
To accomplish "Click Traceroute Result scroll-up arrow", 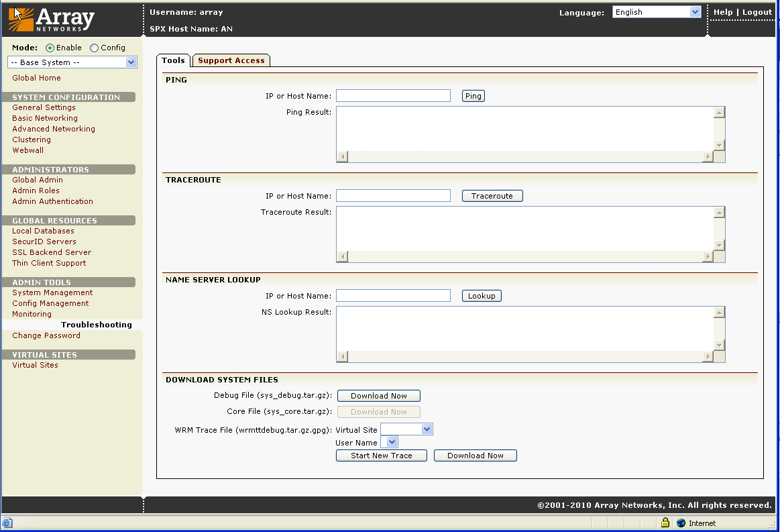I will 719,213.
